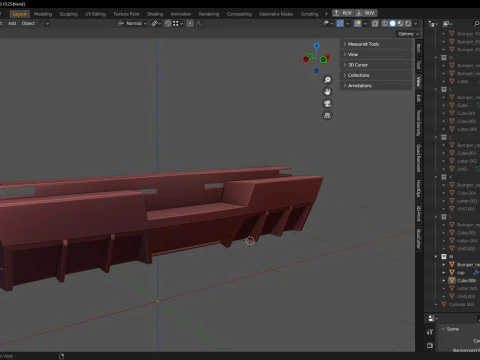Select the View sidebar tab

coord(419,81)
